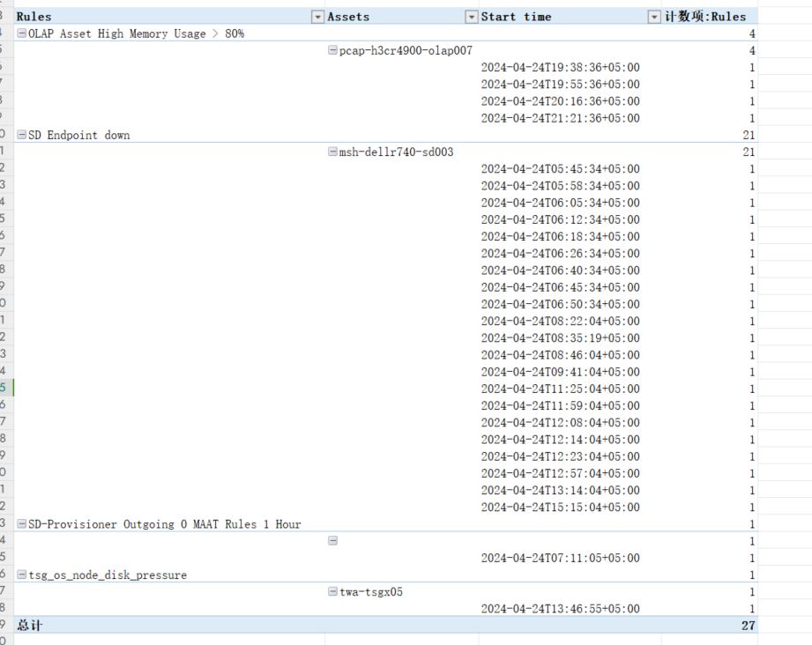The image size is (812, 645).
Task: Collapse the SD-Provisioner Outgoing 0 MAAT Rules group
Action: 21,524
